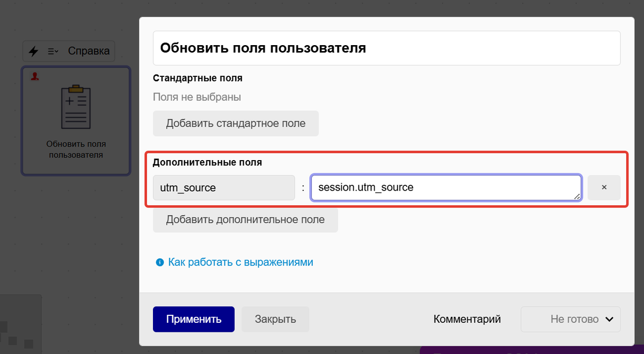Open the Не готово status dropdown
Viewport: 644px width, 354px height.
pos(570,319)
